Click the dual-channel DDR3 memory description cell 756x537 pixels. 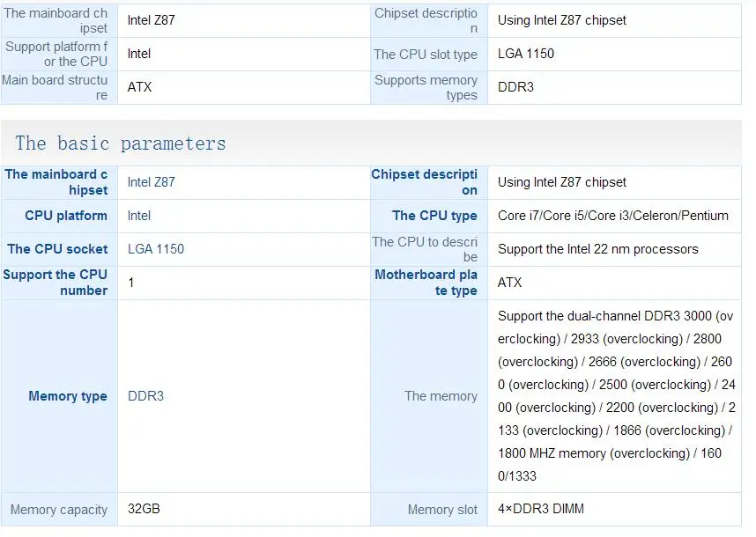tap(616, 396)
